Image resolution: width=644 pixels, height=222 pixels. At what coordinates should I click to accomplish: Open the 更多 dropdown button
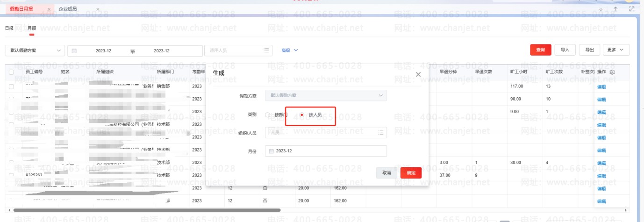pos(616,50)
